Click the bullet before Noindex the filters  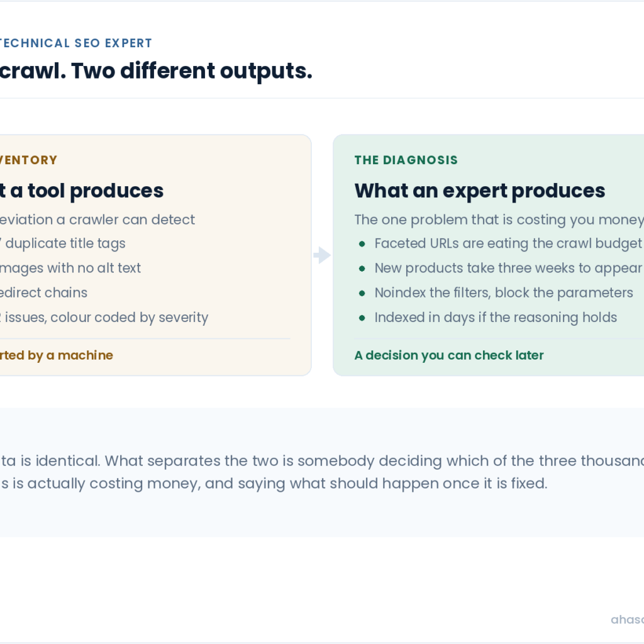[x=362, y=293]
